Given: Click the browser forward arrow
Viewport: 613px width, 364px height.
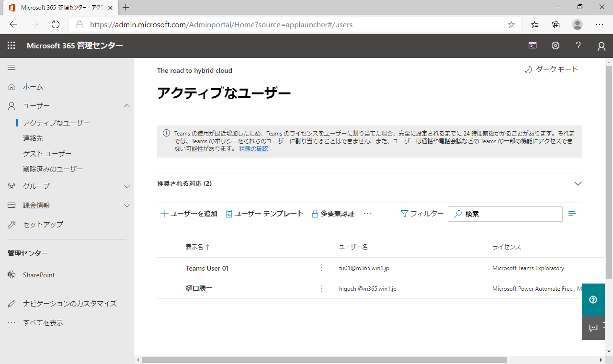Looking at the screenshot, I should pos(34,24).
